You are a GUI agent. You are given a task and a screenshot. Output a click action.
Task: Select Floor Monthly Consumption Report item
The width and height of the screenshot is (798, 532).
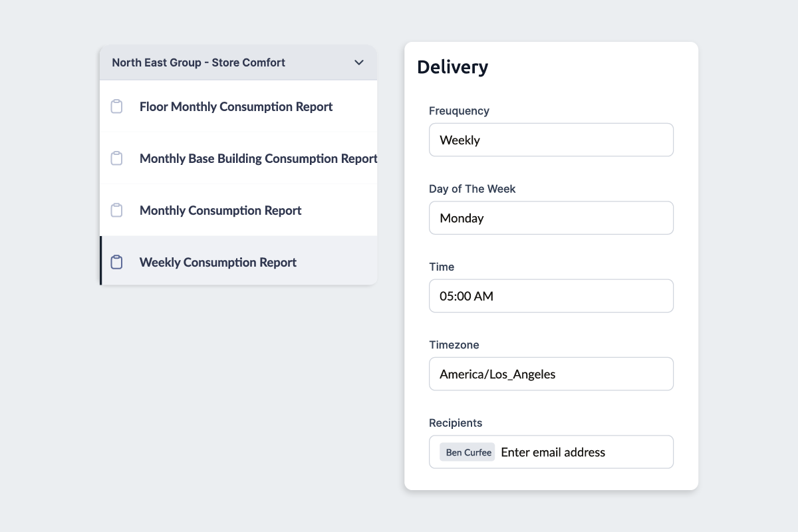pyautogui.click(x=236, y=106)
